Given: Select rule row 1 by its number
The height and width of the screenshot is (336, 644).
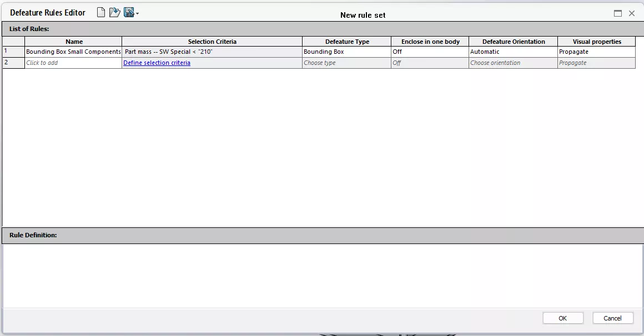Looking at the screenshot, I should pyautogui.click(x=13, y=52).
